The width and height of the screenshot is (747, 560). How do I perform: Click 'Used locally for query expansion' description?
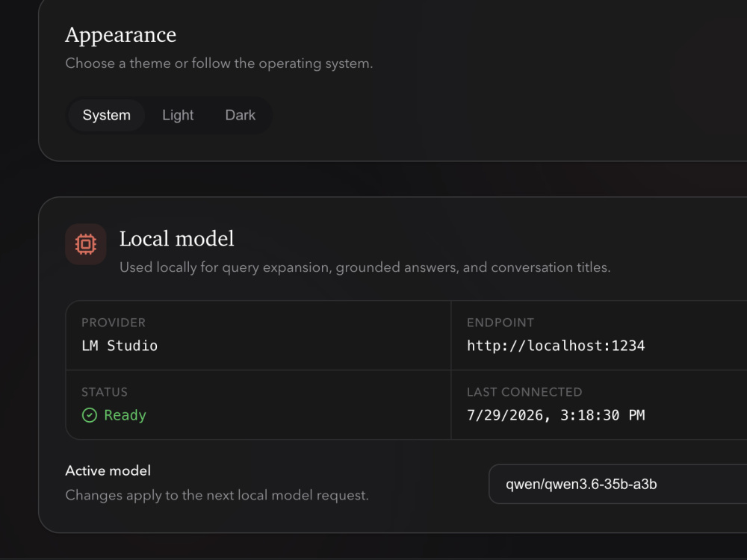(365, 267)
